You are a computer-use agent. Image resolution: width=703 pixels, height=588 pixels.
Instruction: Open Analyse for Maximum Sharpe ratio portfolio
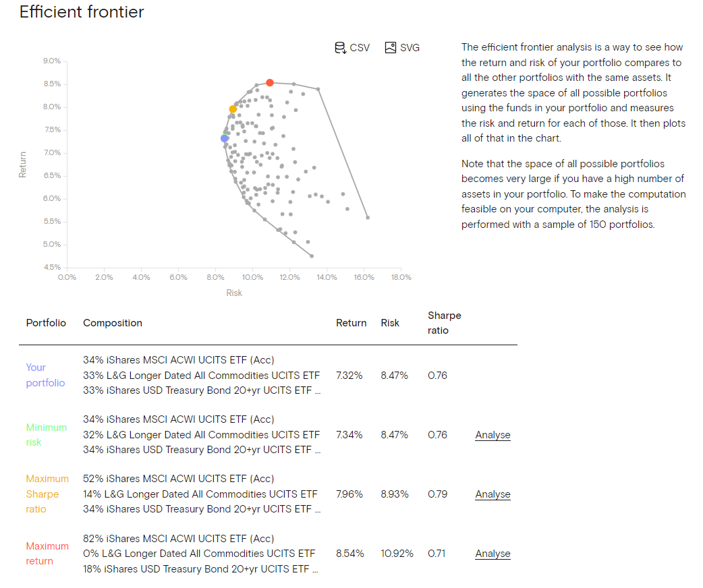coord(493,494)
